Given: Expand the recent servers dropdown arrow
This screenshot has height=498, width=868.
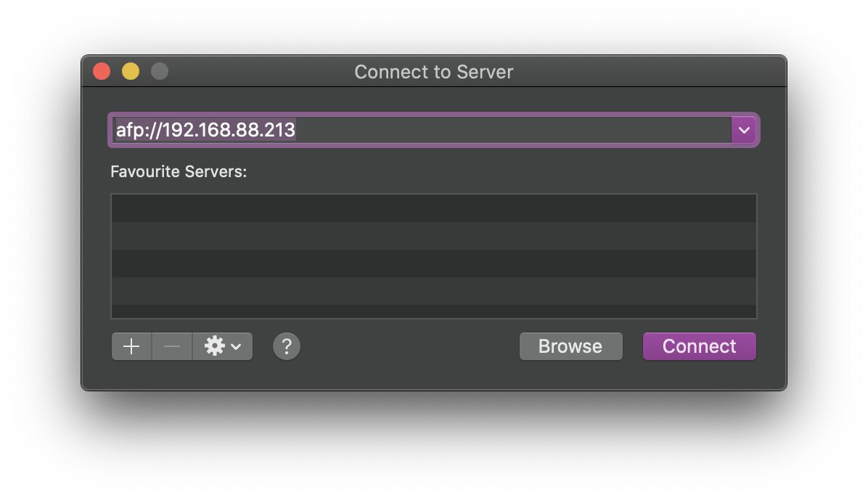Looking at the screenshot, I should point(743,130).
